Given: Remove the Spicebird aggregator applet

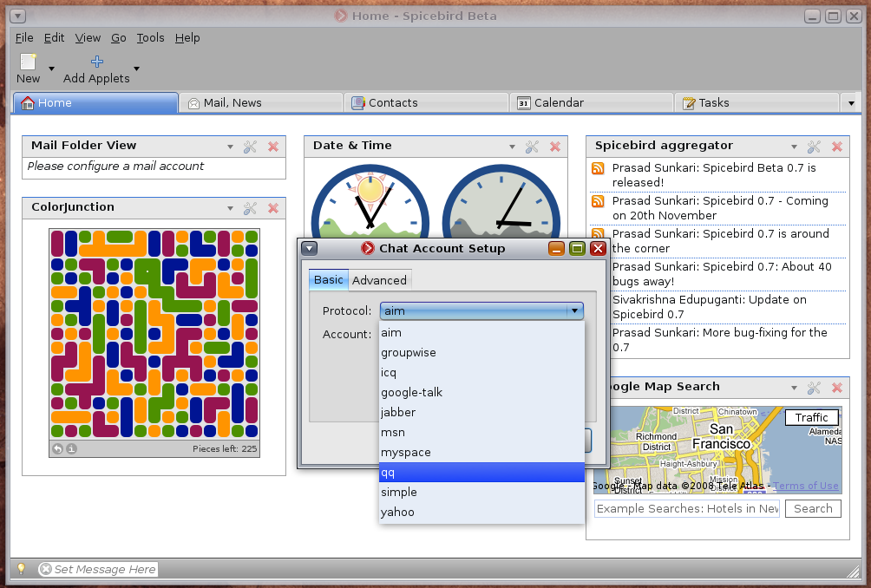Looking at the screenshot, I should point(837,147).
